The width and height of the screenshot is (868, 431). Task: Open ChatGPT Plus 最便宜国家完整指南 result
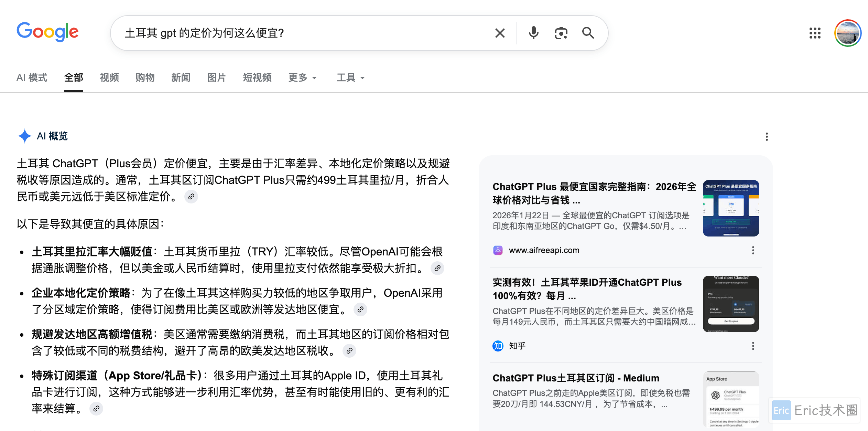(x=594, y=193)
